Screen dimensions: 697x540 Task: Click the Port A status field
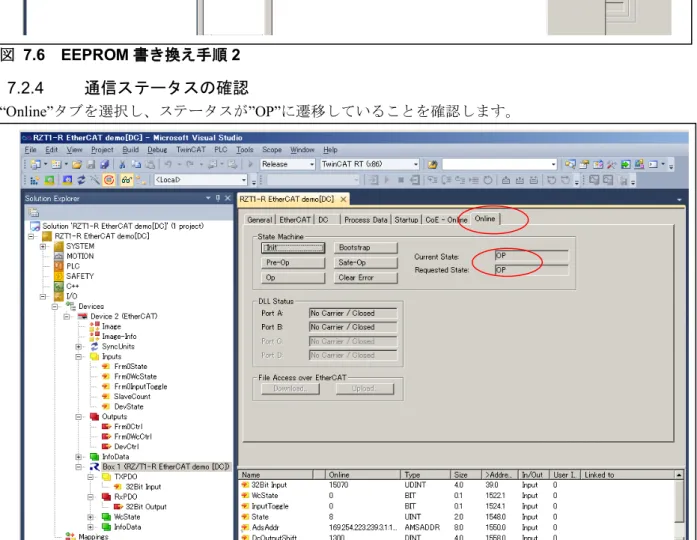[x=353, y=313]
